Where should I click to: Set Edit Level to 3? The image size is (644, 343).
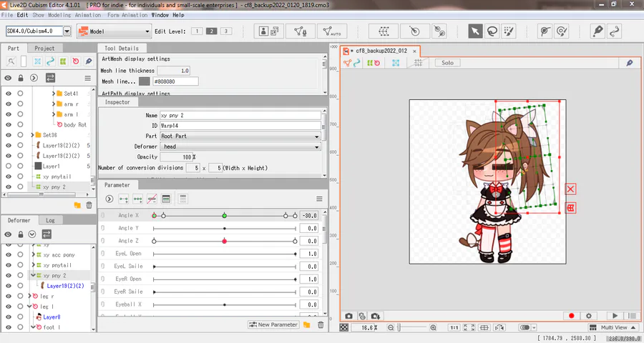point(226,31)
